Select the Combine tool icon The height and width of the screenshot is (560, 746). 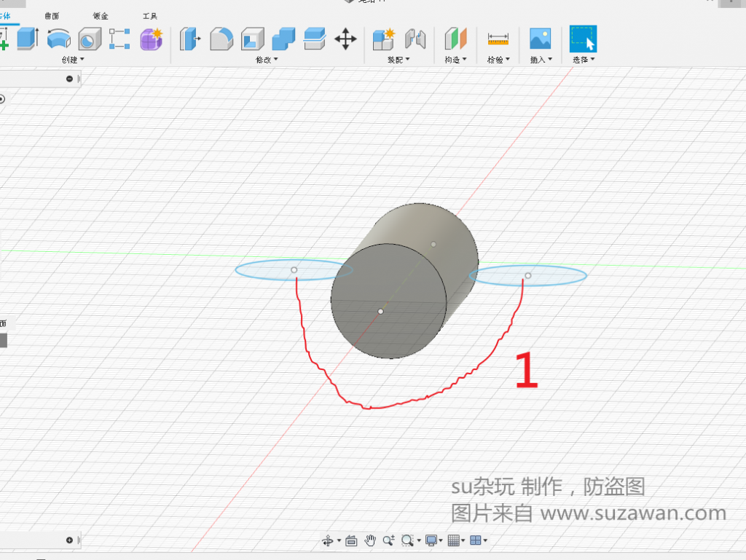283,39
